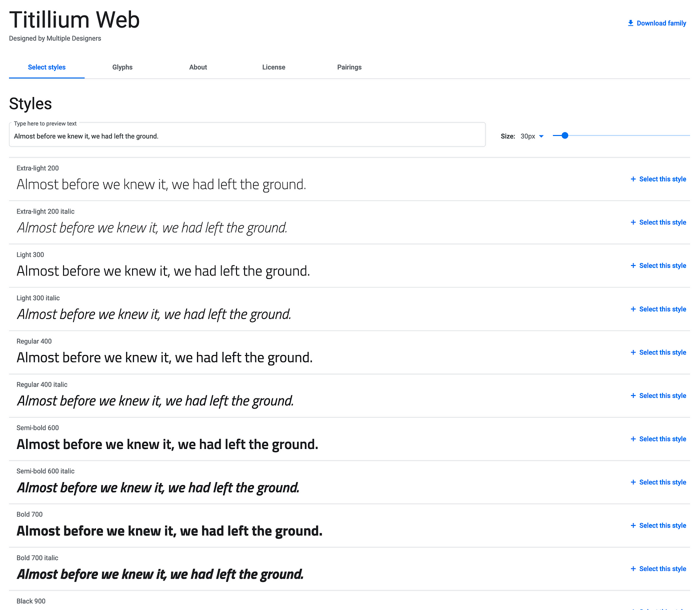Click the Size: label

pos(508,136)
